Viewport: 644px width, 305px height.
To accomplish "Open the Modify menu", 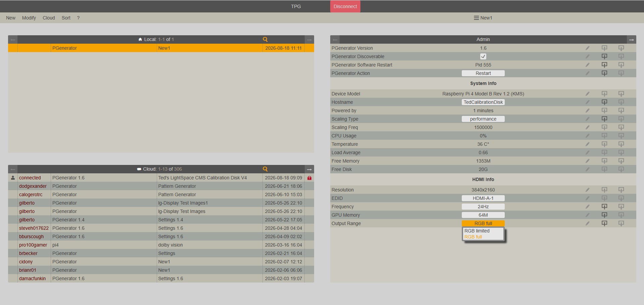I will 29,18.
